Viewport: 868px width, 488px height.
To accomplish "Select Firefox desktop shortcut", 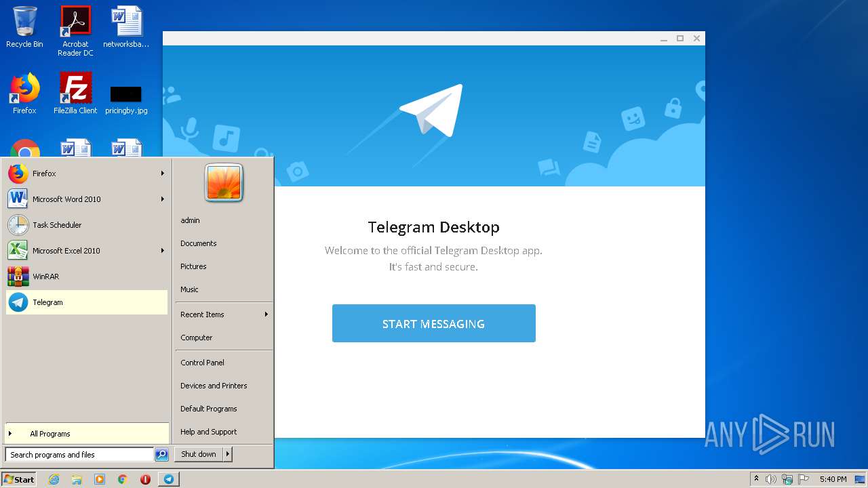I will coord(24,94).
